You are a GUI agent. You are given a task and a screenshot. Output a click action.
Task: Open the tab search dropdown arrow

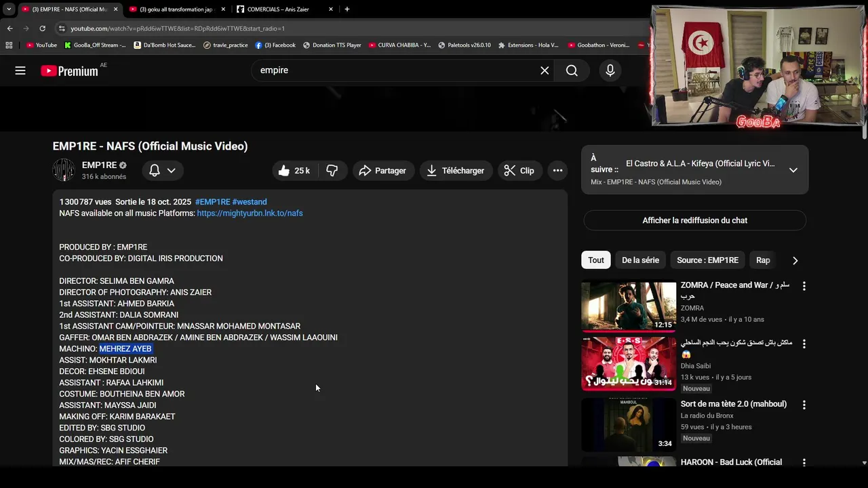(x=9, y=9)
